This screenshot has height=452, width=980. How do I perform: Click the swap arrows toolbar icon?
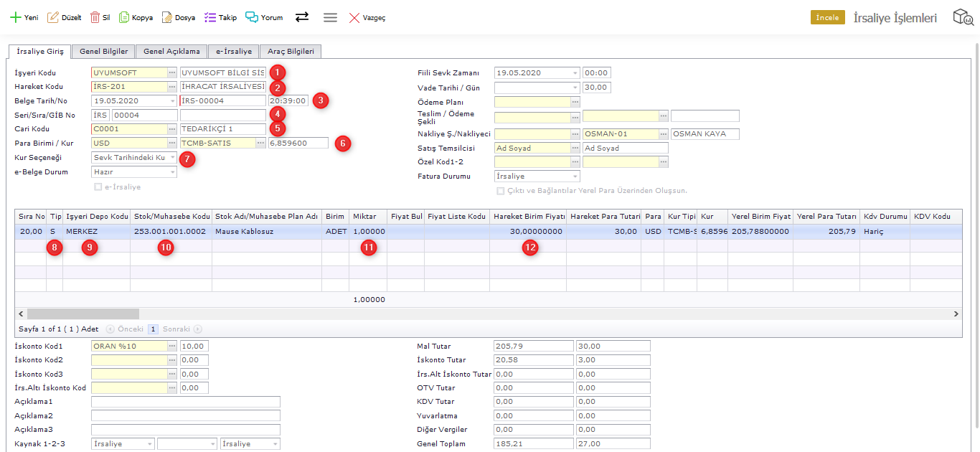click(x=302, y=17)
